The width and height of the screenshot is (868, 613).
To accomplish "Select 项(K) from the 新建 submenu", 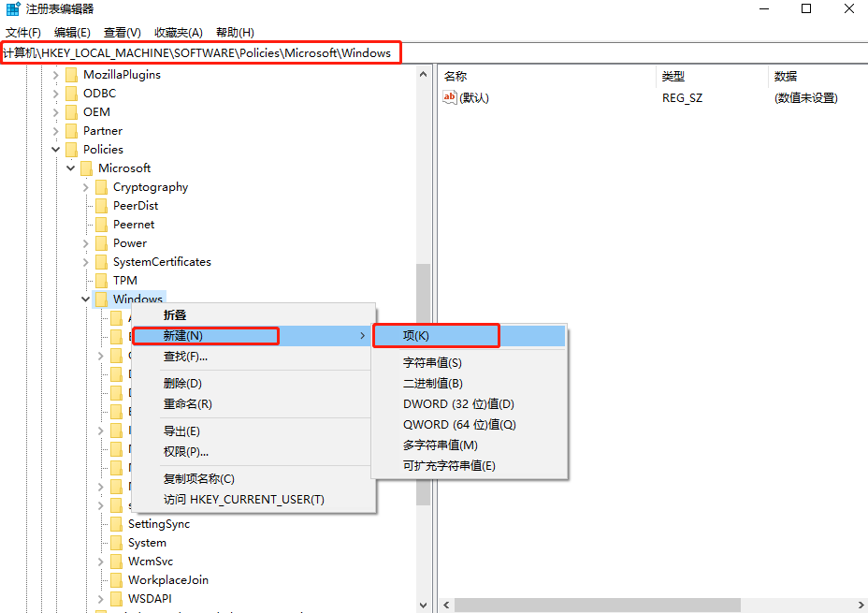I will coord(415,335).
